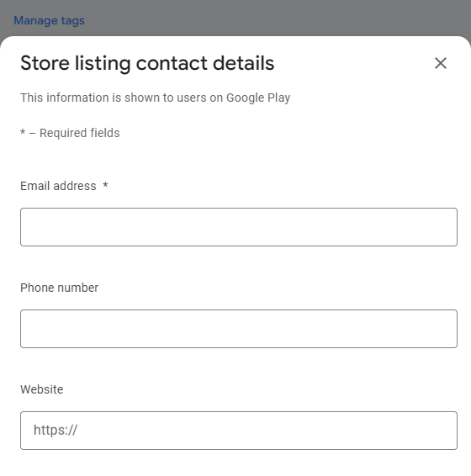Click the asterisk before Required fields
This screenshot has height=476, width=471.
(23, 132)
